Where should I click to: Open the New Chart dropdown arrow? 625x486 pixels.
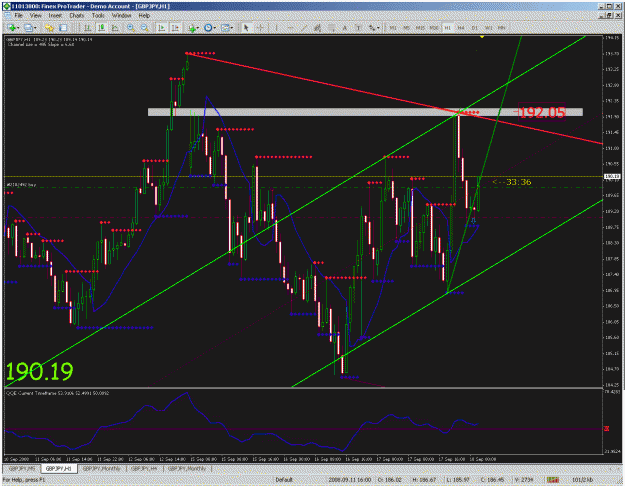[18, 28]
